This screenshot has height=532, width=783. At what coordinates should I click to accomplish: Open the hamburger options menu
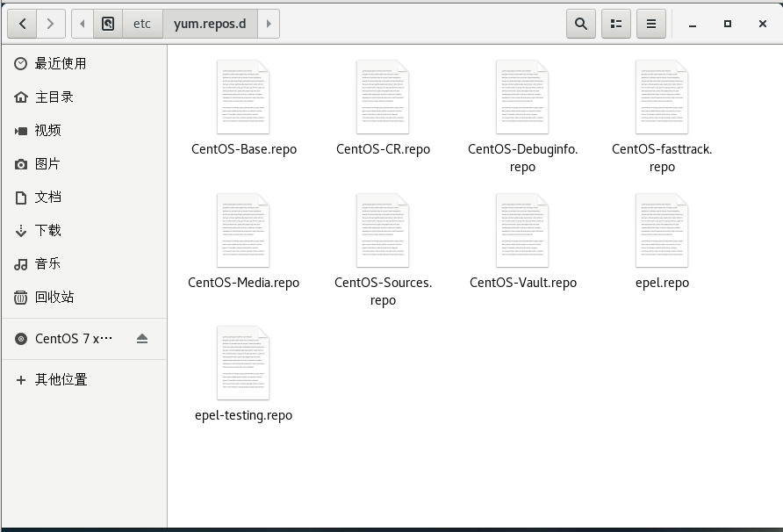pos(651,24)
